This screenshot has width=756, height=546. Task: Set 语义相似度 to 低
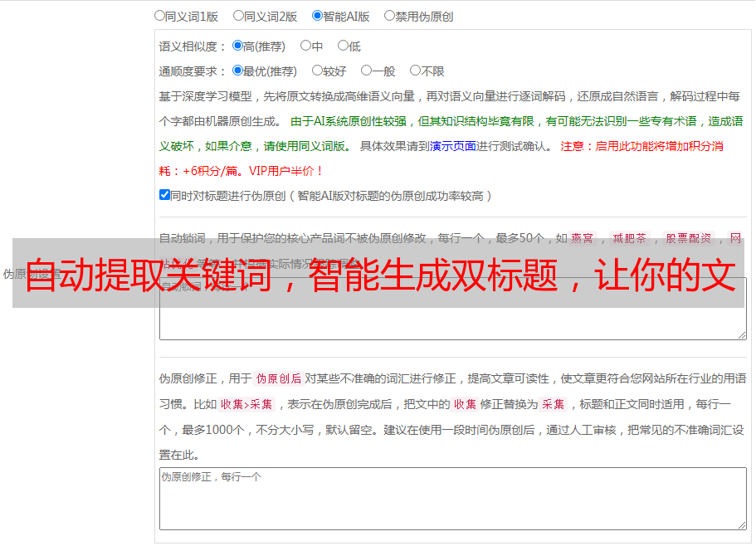[x=343, y=46]
